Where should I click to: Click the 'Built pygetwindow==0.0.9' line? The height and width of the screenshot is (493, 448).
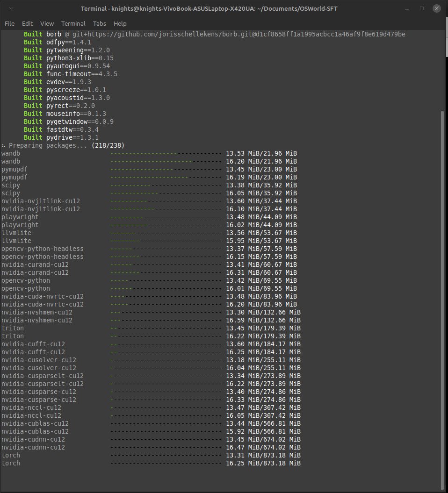point(69,121)
